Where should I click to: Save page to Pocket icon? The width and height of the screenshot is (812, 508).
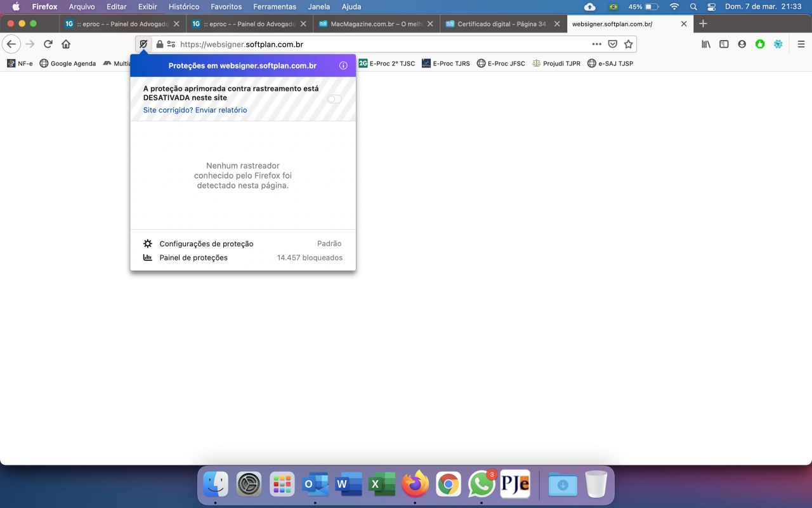613,44
